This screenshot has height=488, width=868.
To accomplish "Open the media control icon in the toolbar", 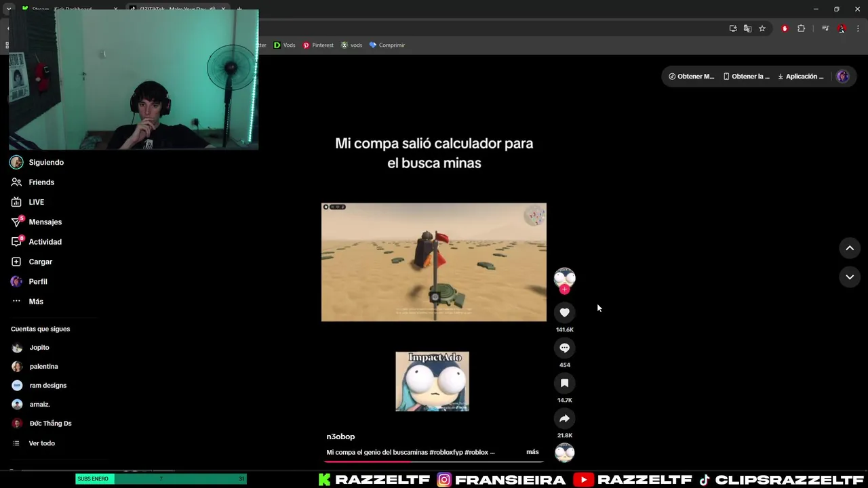I will [825, 28].
